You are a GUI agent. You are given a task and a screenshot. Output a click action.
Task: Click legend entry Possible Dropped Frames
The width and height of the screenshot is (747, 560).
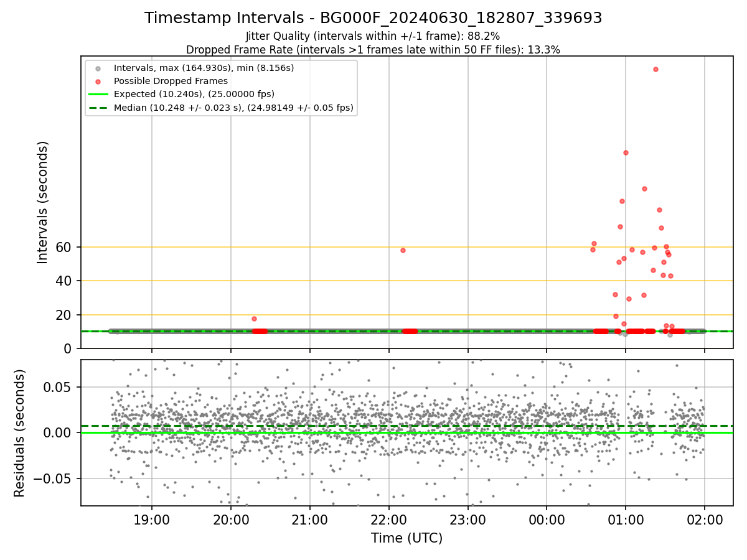(x=171, y=81)
